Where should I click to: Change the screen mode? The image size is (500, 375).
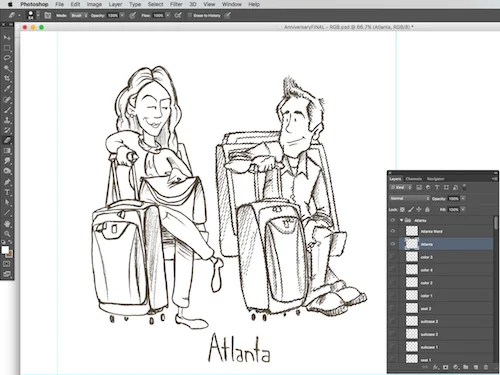(x=7, y=274)
